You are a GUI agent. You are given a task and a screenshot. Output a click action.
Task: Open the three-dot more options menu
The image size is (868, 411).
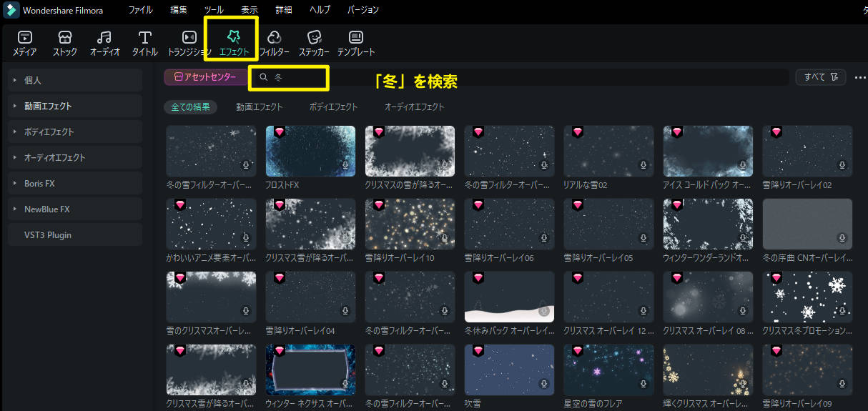(x=859, y=77)
